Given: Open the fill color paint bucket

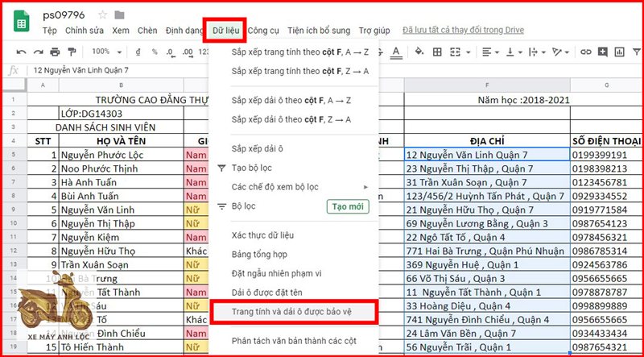Looking at the screenshot, I should 419,52.
